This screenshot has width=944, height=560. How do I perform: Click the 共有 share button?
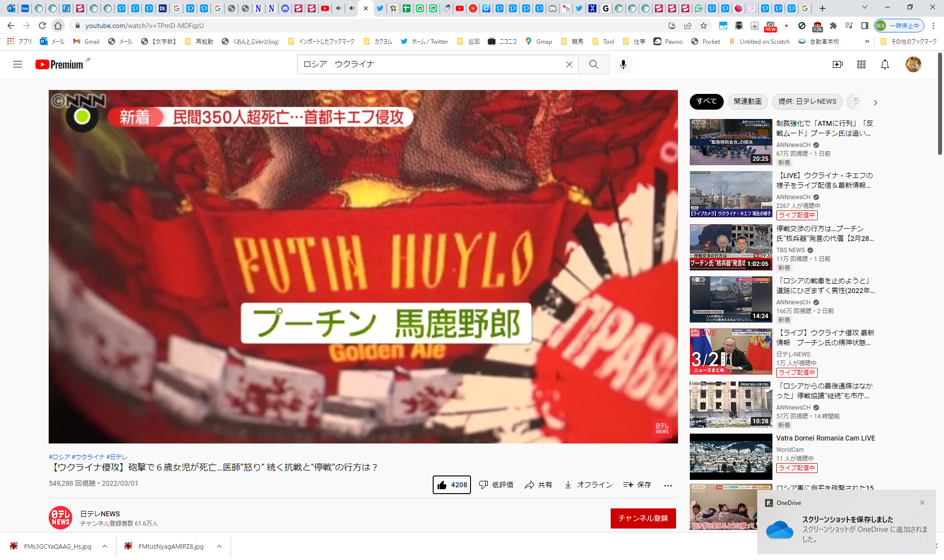(538, 485)
